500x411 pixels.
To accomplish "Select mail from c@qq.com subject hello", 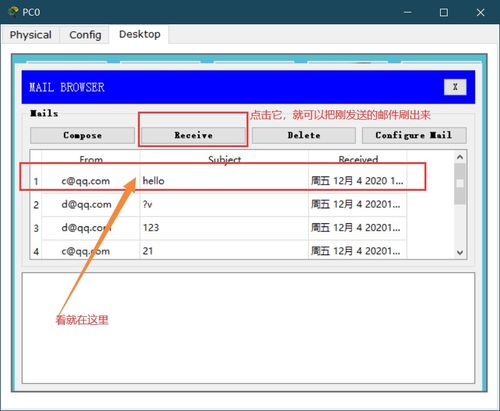I will (x=218, y=181).
